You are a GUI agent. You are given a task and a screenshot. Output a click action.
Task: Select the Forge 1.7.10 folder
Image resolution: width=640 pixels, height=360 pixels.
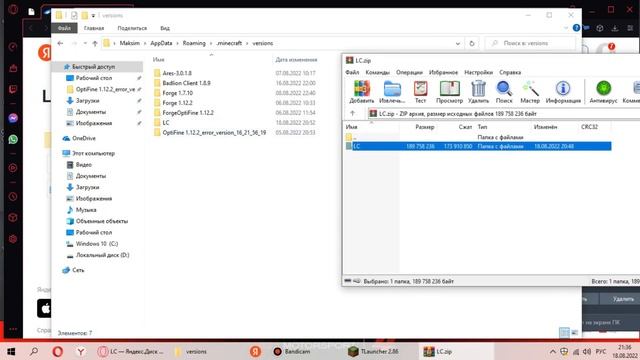pos(177,93)
